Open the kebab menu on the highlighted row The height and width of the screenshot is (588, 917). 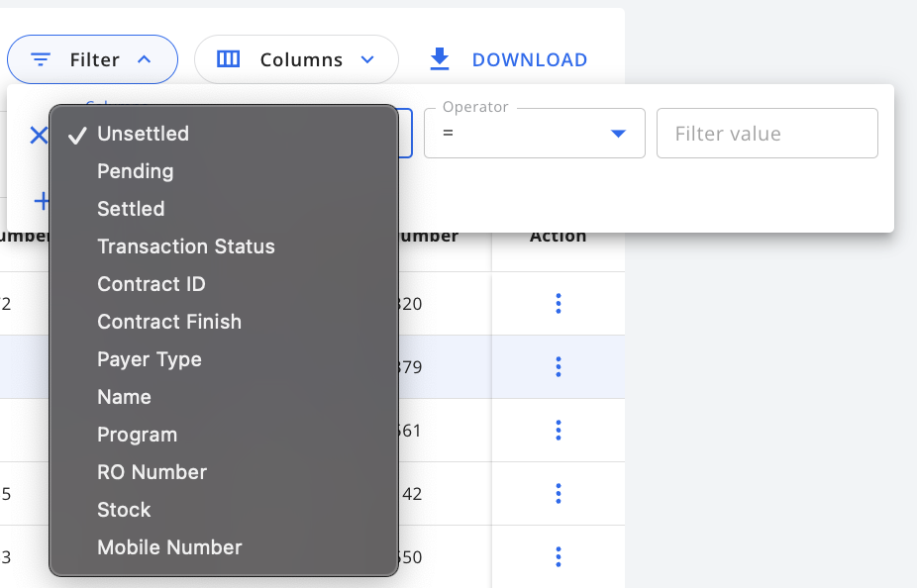click(559, 367)
